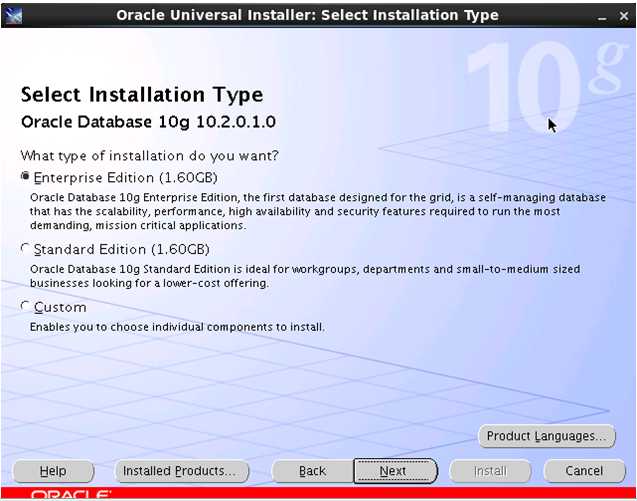Click the disabled Install button
Viewport: 637px width, 501px height.
(490, 471)
